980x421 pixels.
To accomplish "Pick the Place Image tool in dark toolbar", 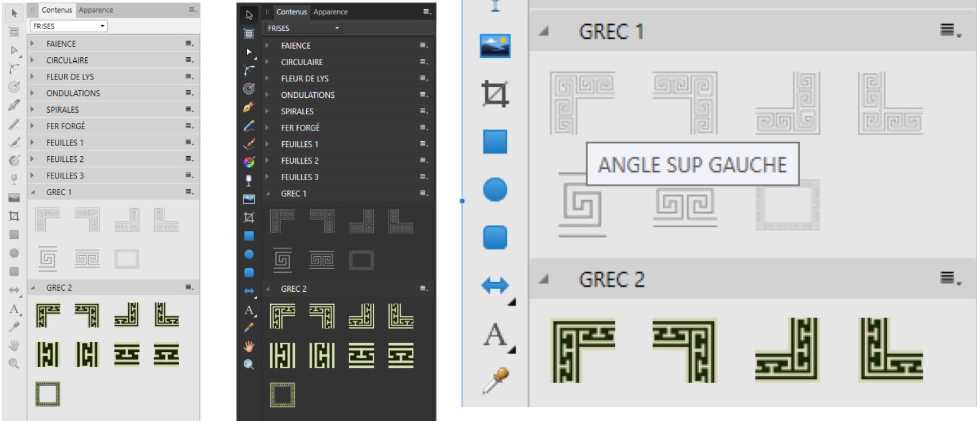I will (x=249, y=199).
